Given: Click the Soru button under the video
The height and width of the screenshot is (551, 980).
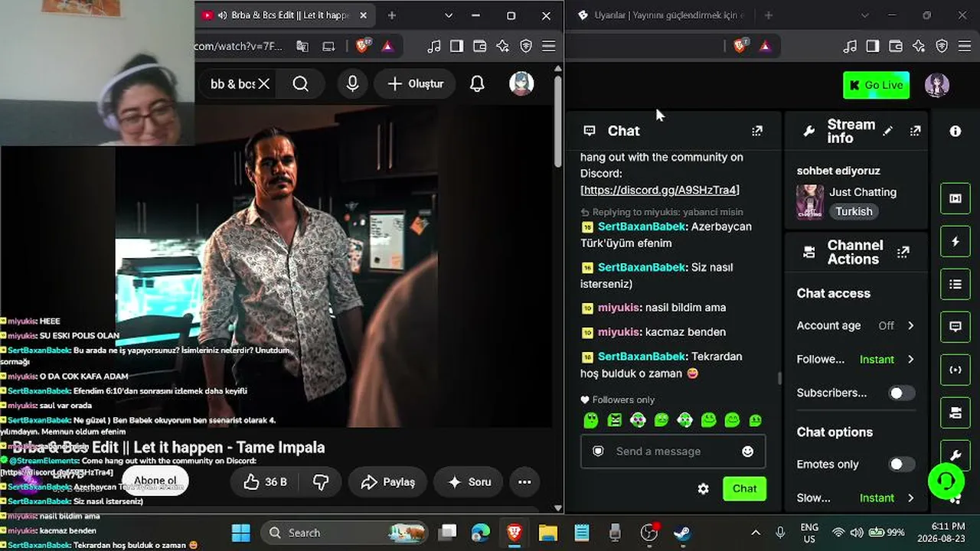Looking at the screenshot, I should 469,482.
